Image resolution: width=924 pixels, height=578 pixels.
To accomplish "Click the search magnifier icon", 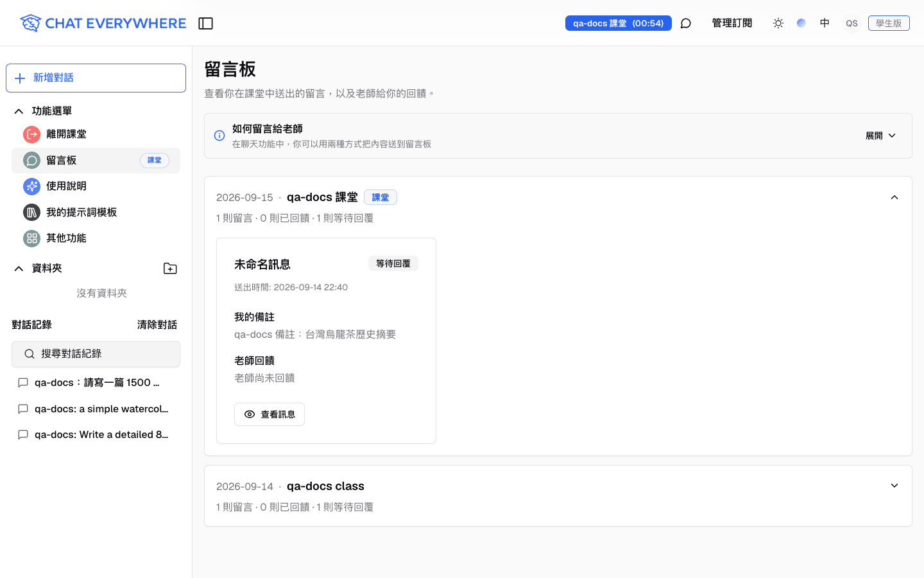I will pyautogui.click(x=29, y=354).
